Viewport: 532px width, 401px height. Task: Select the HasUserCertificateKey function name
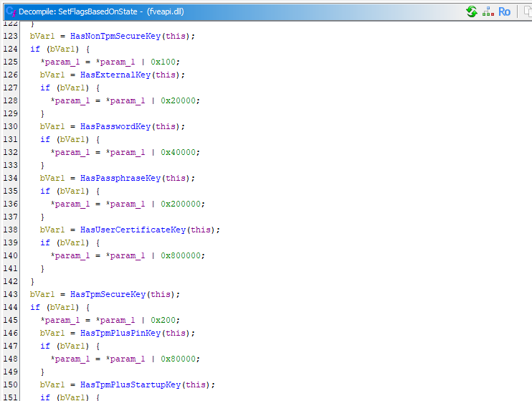(133, 230)
